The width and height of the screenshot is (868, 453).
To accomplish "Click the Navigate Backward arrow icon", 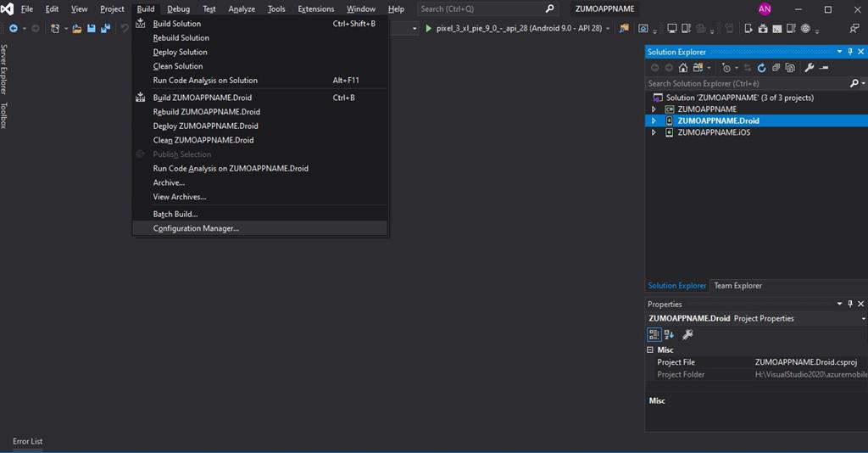I will tap(14, 28).
